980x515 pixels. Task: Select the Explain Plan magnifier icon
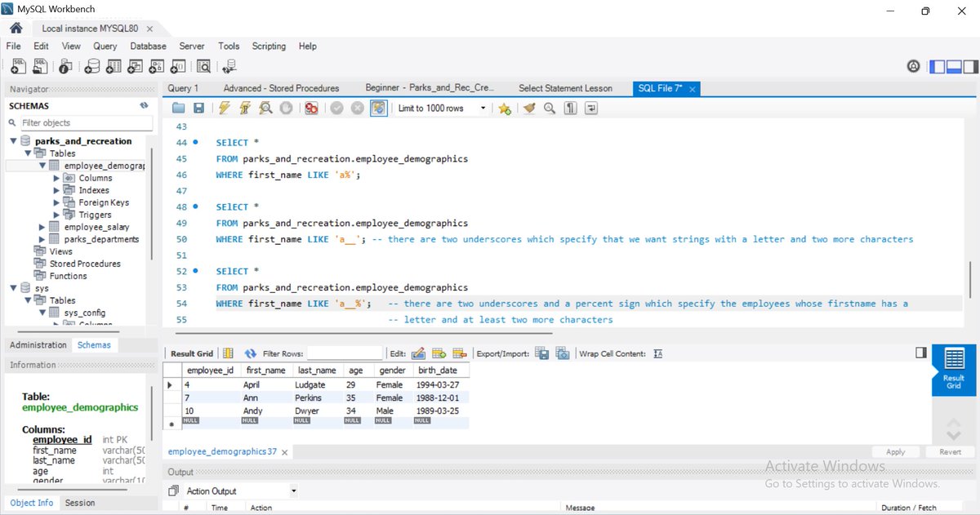pyautogui.click(x=265, y=107)
